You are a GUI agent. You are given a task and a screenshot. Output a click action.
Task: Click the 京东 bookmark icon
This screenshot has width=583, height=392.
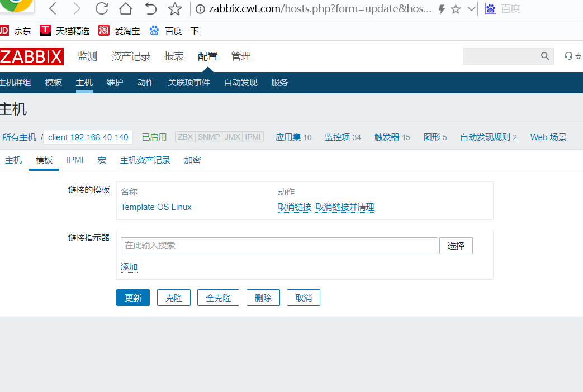click(5, 31)
